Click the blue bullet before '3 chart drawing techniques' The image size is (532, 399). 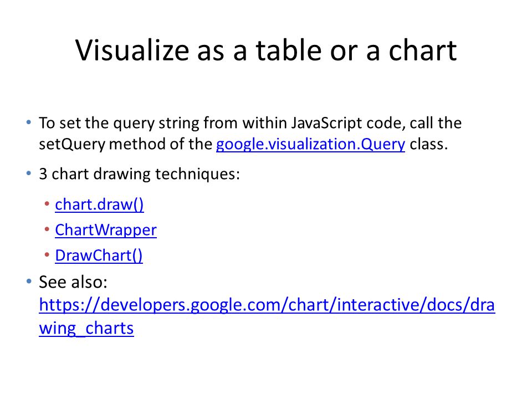click(29, 173)
